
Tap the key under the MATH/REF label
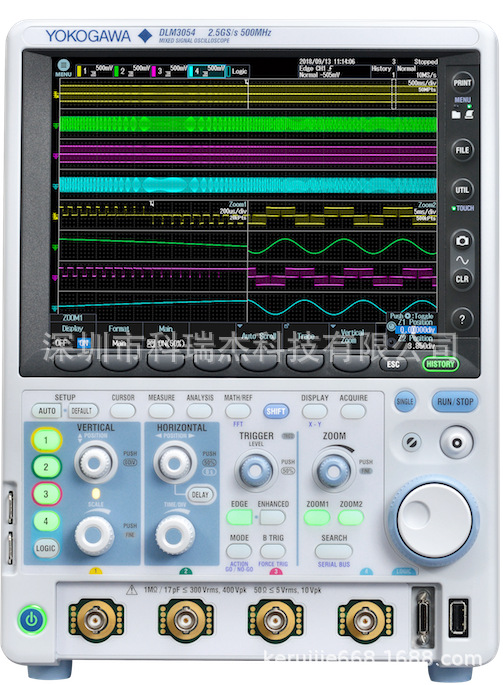pyautogui.click(x=238, y=411)
